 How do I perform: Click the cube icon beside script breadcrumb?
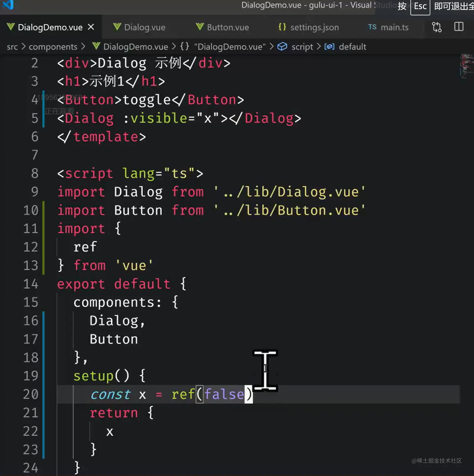(x=282, y=46)
